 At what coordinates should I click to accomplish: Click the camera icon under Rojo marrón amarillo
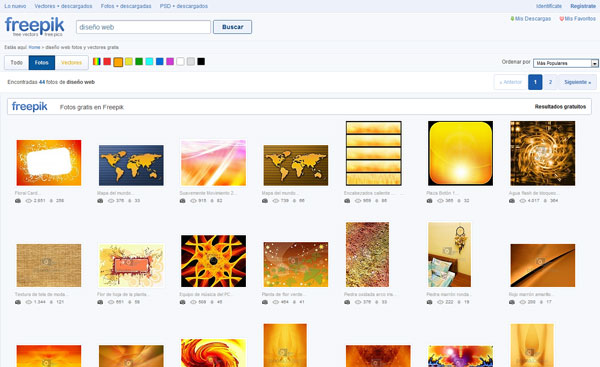512,302
